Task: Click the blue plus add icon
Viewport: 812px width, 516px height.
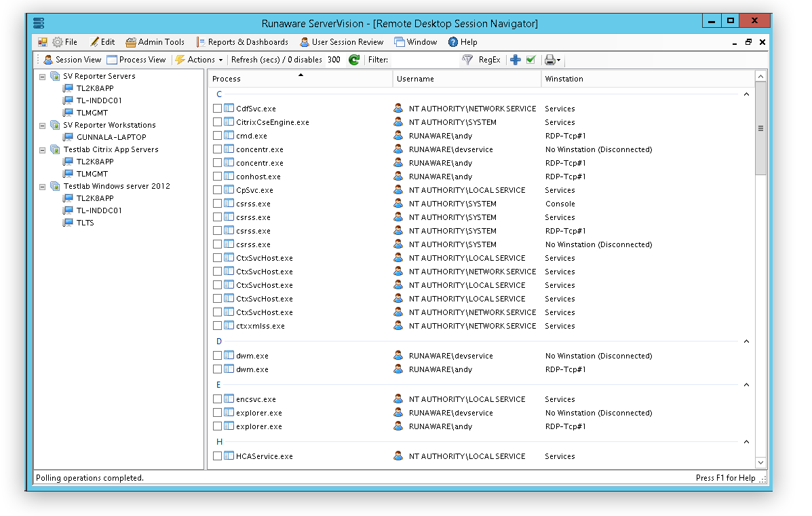Action: (x=516, y=60)
